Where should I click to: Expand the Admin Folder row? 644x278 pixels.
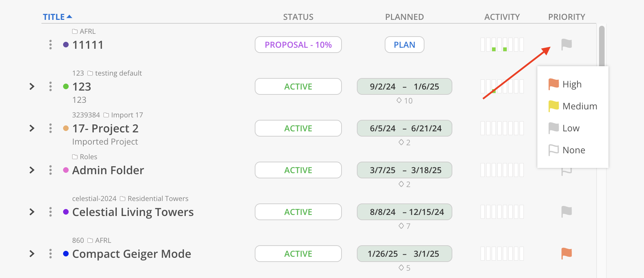tap(32, 170)
